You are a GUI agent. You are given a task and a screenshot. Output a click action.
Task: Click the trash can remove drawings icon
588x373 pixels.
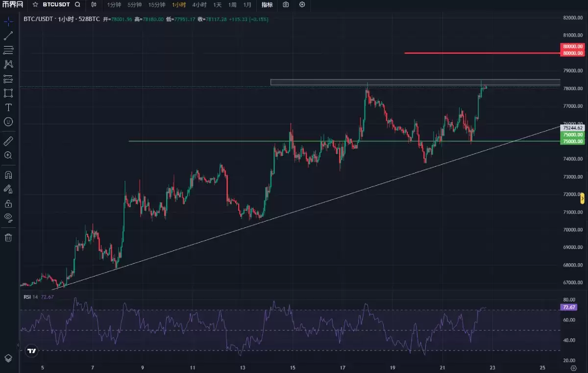8,238
